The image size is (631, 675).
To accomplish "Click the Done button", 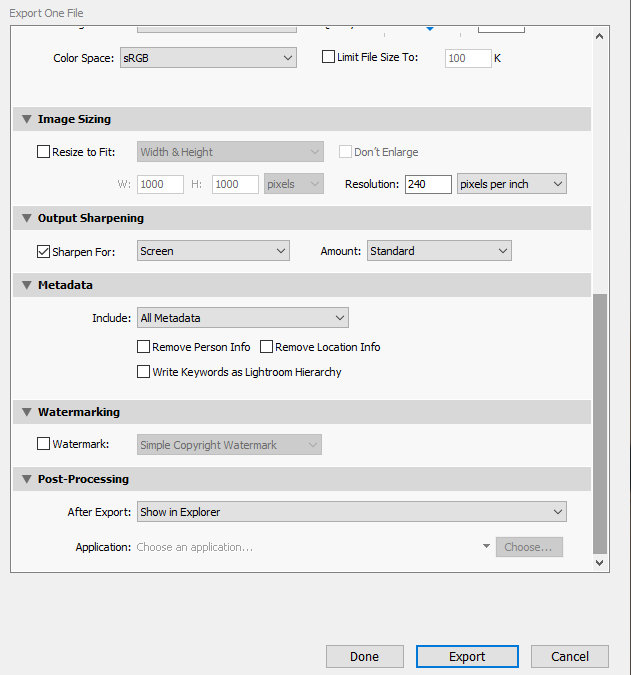I will [365, 656].
